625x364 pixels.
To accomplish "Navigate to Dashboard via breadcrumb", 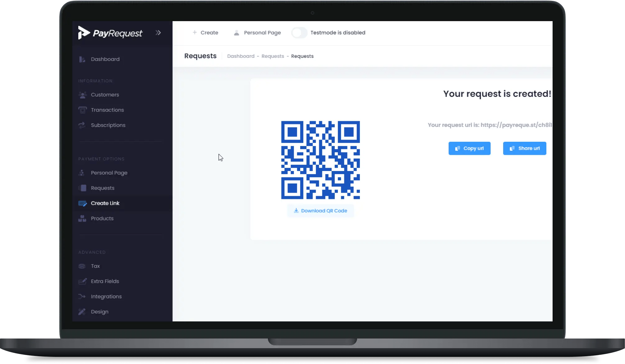I will 241,56.
